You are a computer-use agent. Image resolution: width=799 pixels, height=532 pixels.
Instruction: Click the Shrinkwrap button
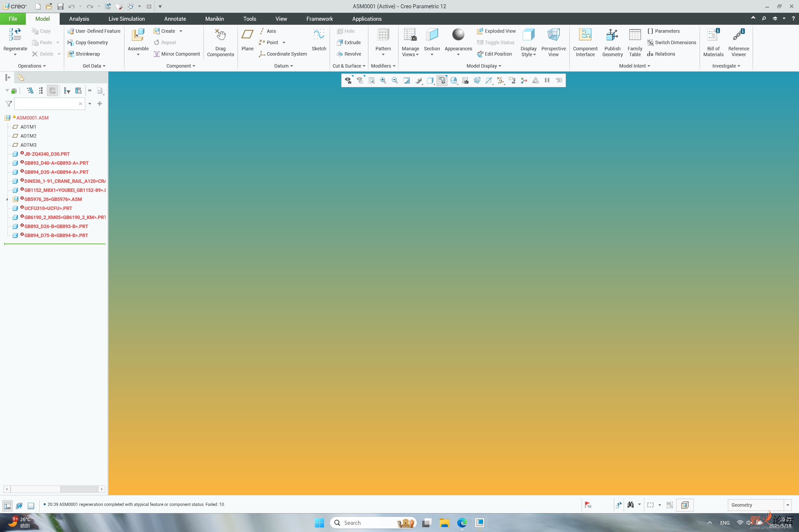coord(84,54)
